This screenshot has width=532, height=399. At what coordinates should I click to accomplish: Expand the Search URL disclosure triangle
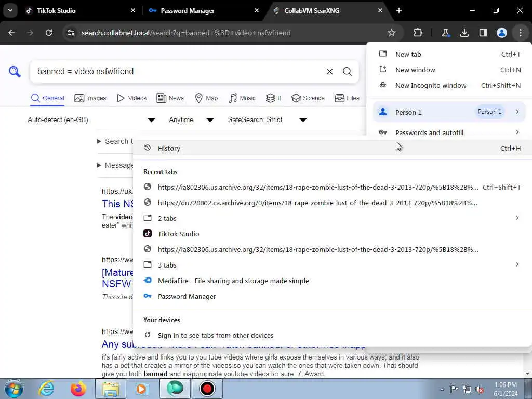pos(99,141)
